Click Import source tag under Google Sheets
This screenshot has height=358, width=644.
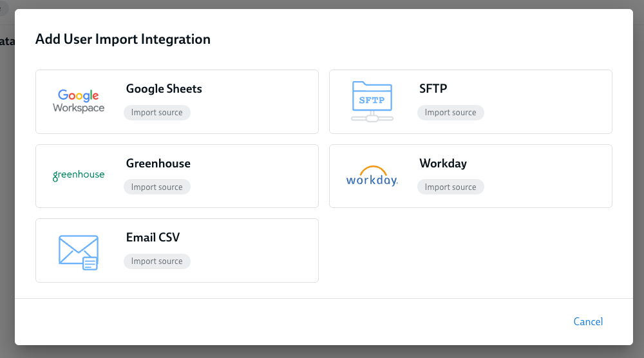tap(157, 113)
